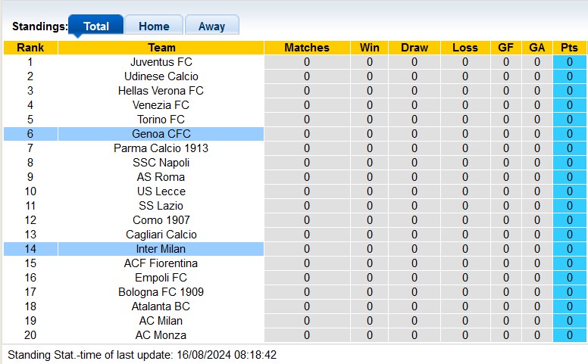
Task: Open SSC Napoli team page
Action: [x=161, y=163]
